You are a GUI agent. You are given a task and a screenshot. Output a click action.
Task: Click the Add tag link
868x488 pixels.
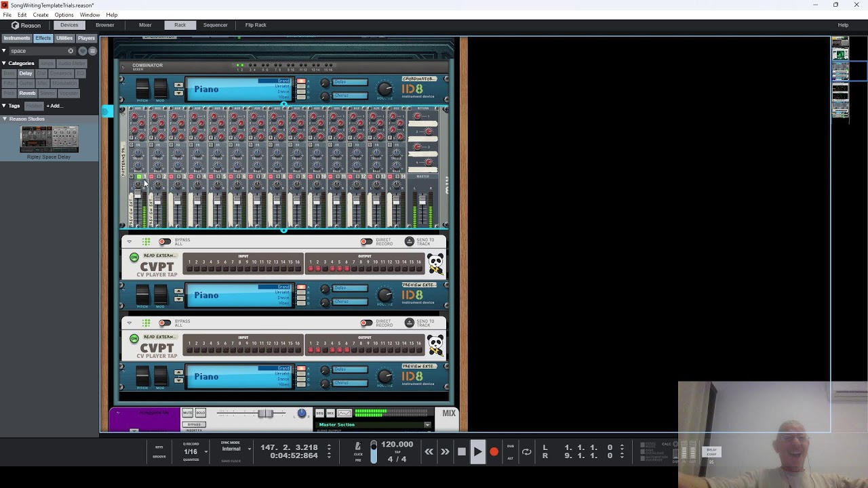coord(54,106)
